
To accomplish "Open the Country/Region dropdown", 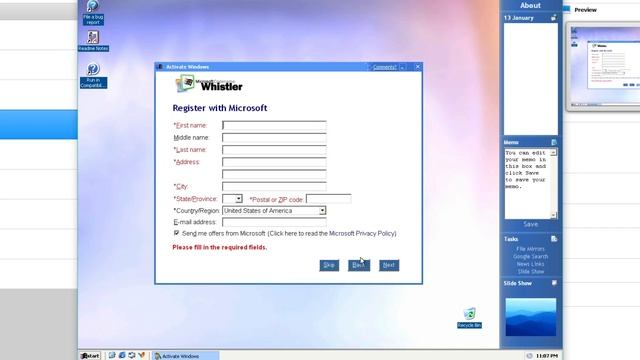I will [322, 211].
